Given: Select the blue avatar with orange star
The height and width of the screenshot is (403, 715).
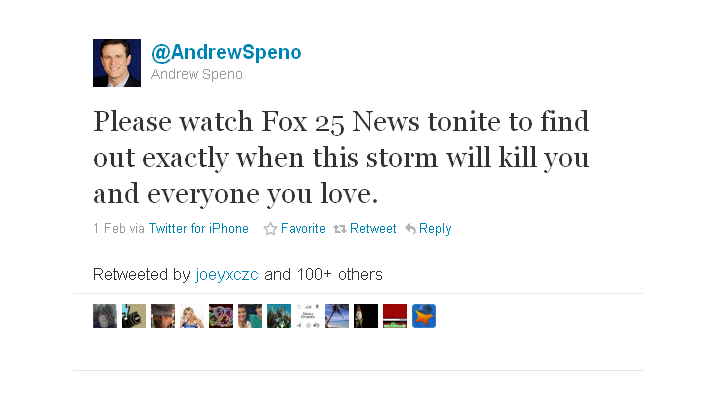Looking at the screenshot, I should (x=424, y=316).
